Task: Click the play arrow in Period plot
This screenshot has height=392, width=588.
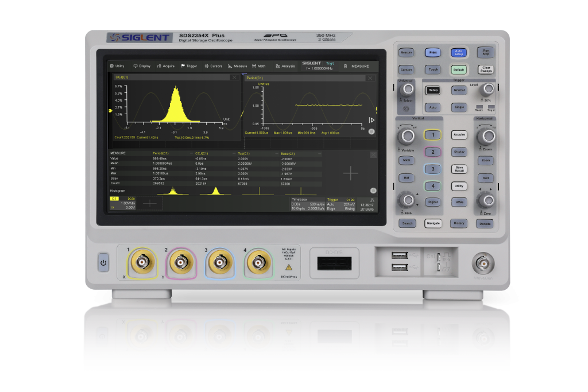Action: coord(372,120)
